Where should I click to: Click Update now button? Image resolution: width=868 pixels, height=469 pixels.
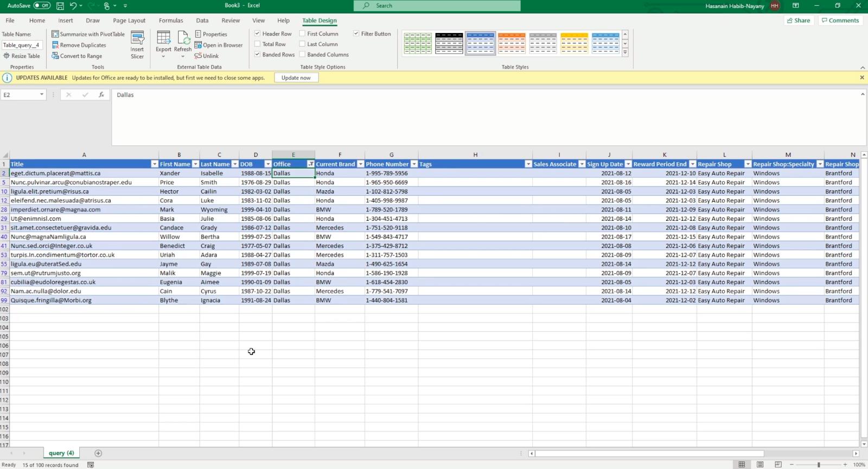296,78
